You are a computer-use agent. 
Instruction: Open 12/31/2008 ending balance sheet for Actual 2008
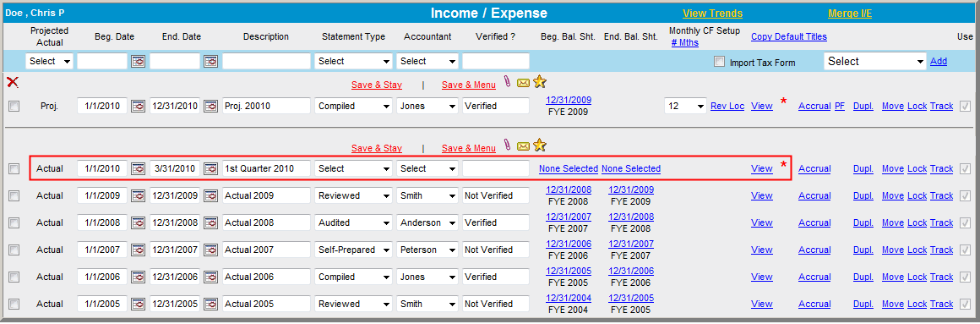coord(631,217)
